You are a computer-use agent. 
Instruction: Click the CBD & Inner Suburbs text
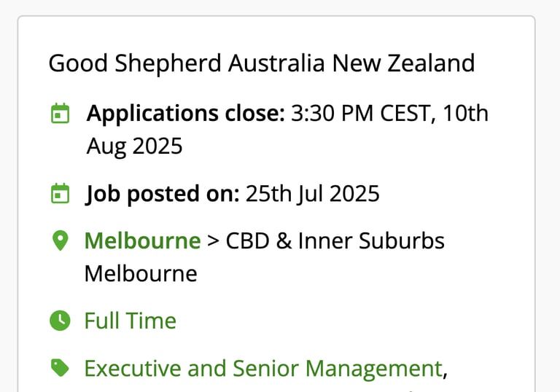[x=335, y=240]
